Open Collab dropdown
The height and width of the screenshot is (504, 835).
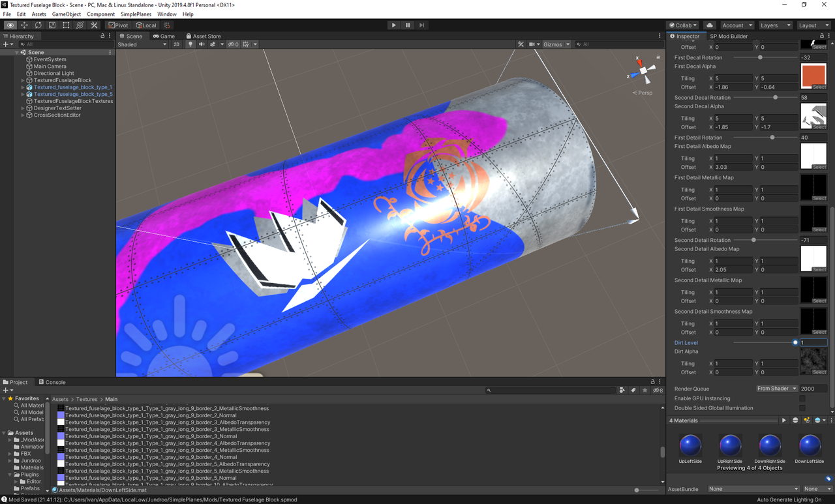click(683, 25)
